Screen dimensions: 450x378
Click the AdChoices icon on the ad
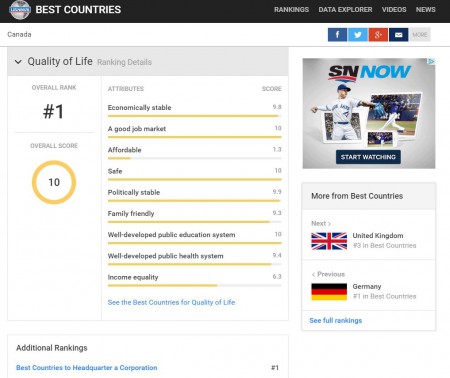[x=431, y=62]
